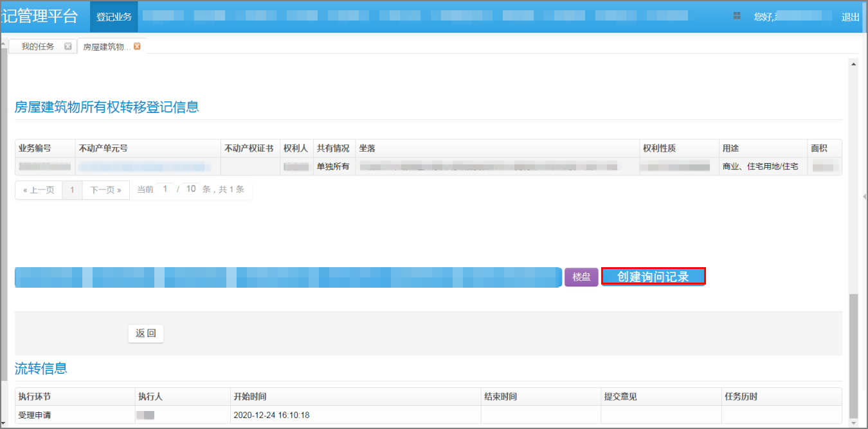Click the 下一页 pagination button
The image size is (868, 429).
(105, 189)
